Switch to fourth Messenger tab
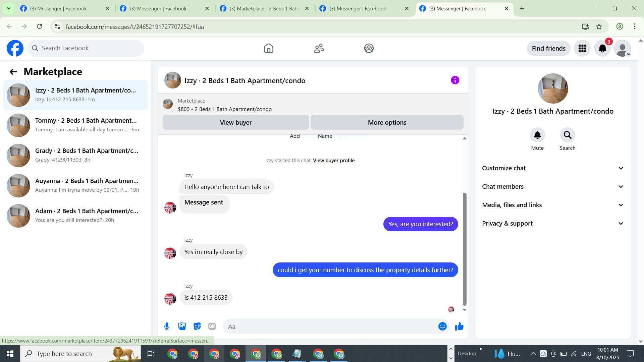 click(x=364, y=8)
